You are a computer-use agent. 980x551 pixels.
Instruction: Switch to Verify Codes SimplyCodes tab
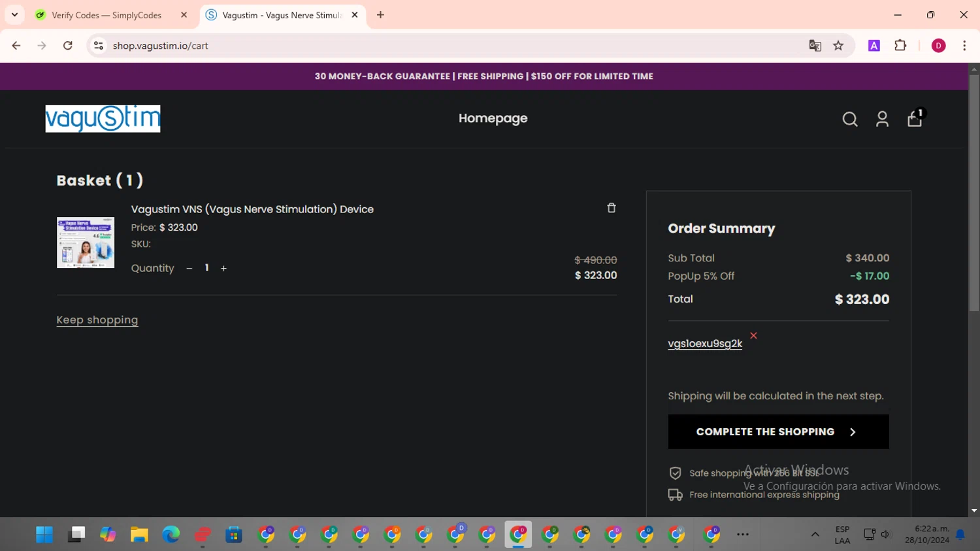(x=106, y=15)
